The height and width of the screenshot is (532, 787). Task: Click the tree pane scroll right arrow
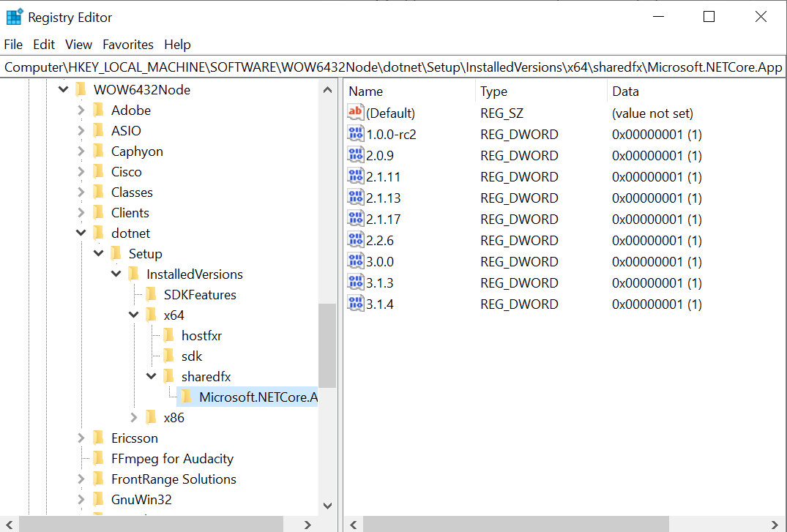click(x=307, y=525)
